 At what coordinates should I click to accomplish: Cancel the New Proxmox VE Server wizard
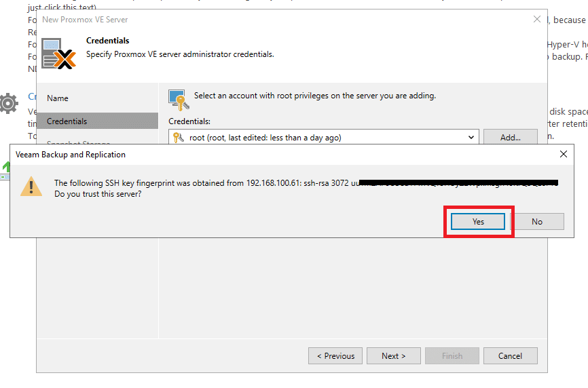(x=510, y=356)
